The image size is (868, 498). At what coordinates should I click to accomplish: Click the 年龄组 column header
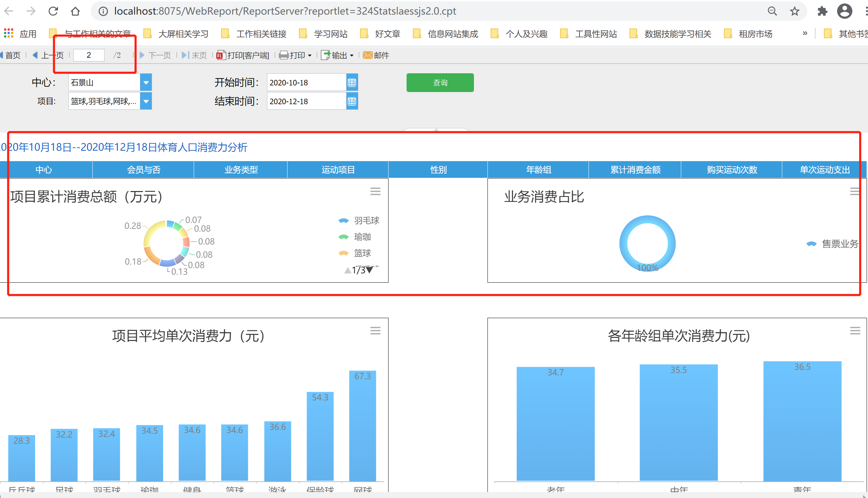pyautogui.click(x=539, y=170)
